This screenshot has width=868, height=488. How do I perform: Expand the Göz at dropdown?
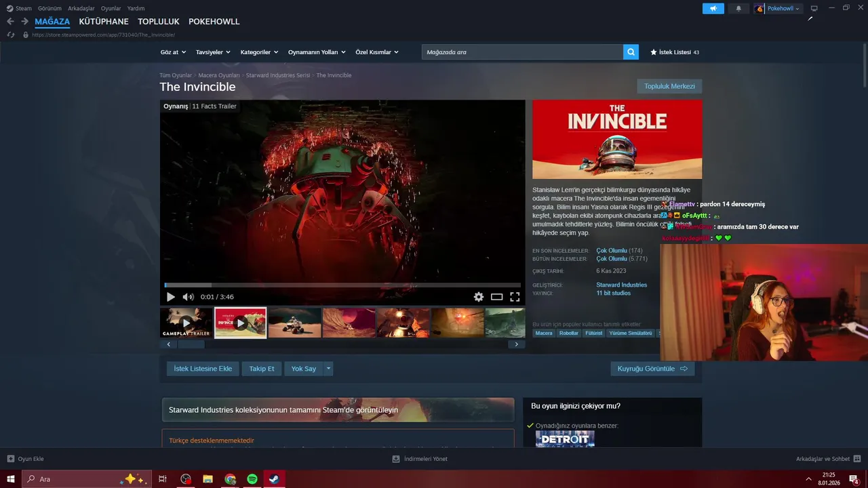[172, 52]
